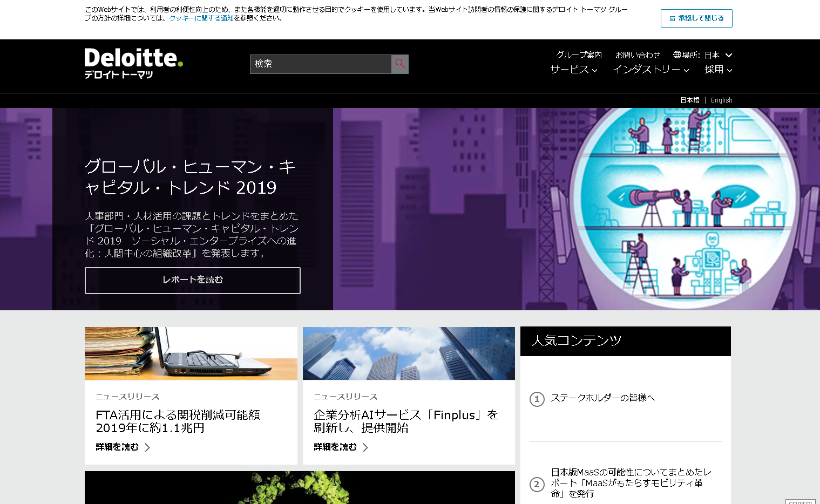
Task: Click arrow icon beside FTA article 詳細を読む
Action: click(x=147, y=447)
